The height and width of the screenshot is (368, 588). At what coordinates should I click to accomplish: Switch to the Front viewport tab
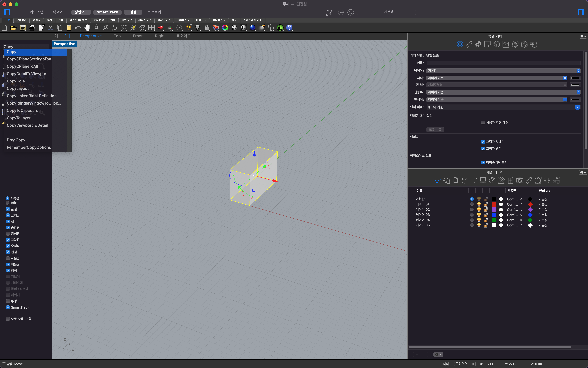tap(138, 36)
